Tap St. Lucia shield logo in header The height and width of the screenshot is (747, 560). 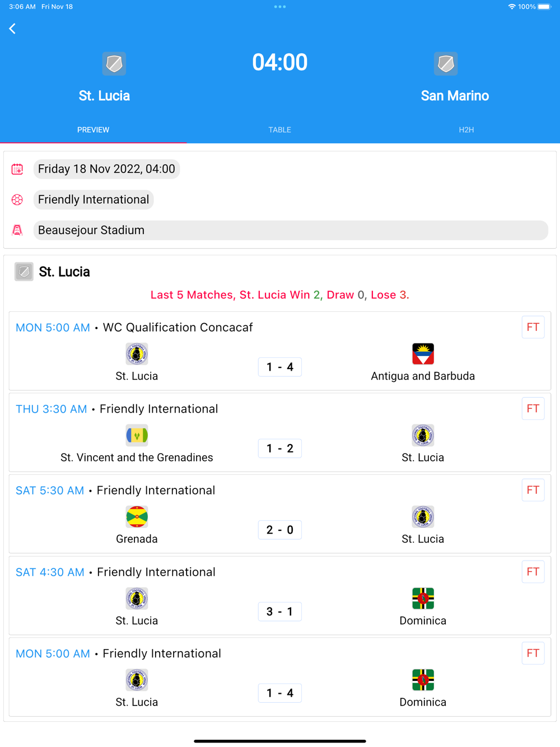114,64
